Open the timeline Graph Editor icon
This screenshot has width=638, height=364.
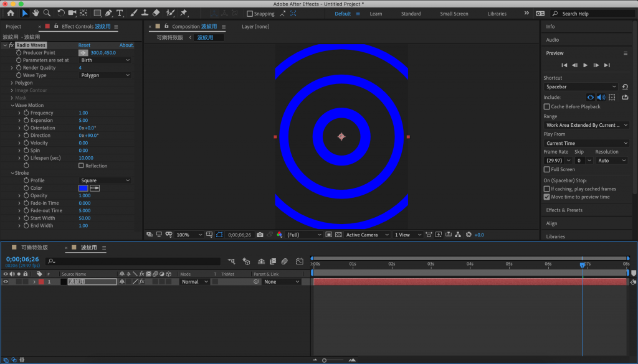click(300, 261)
